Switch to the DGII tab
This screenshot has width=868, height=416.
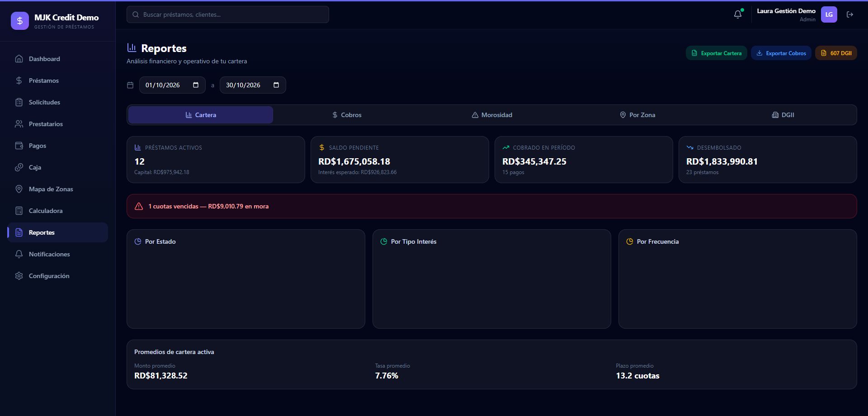(x=783, y=115)
